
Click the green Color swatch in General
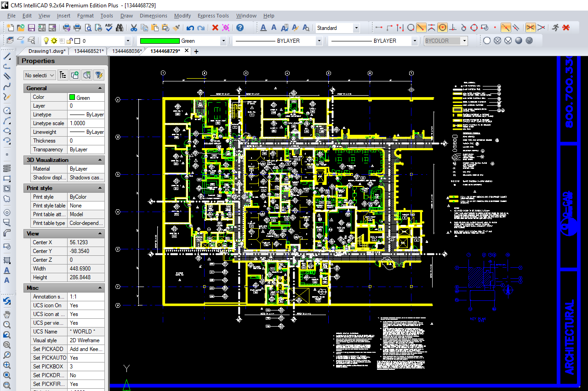pyautogui.click(x=72, y=97)
